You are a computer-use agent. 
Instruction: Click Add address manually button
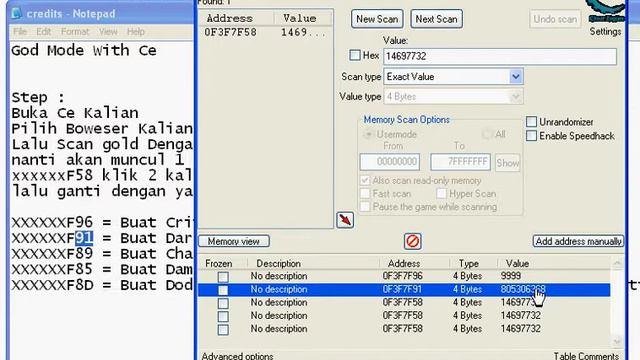578,241
